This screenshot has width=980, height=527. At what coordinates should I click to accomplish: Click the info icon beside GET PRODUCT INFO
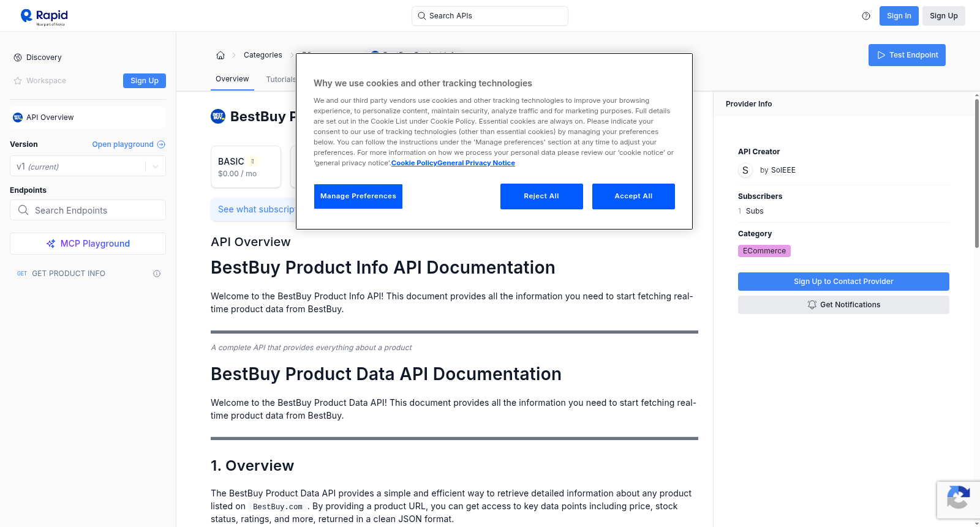click(157, 274)
